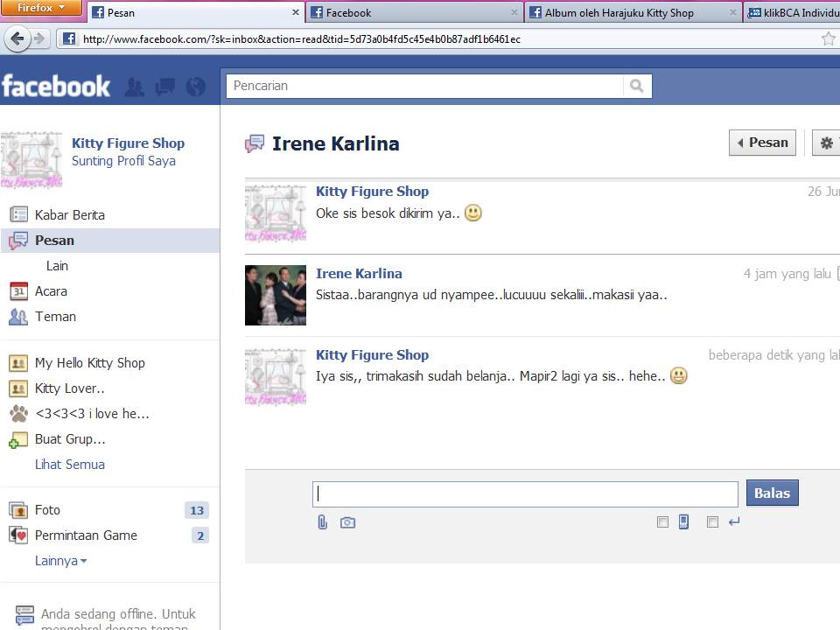Open Permintaan Game requests
Viewport: 840px width, 630px height.
pyautogui.click(x=86, y=535)
